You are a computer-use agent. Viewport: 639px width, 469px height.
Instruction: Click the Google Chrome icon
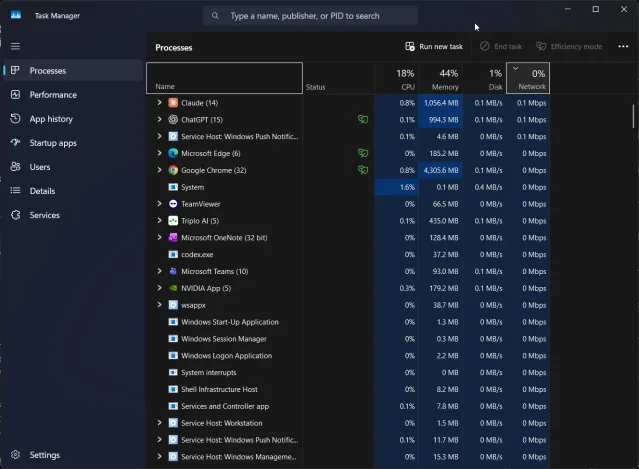pyautogui.click(x=173, y=170)
